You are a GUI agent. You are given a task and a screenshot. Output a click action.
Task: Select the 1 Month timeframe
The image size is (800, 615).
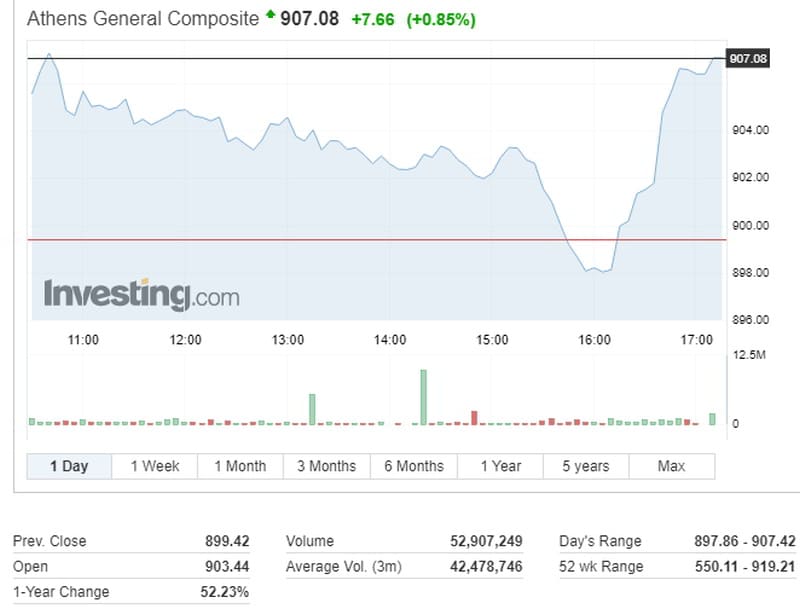(240, 466)
